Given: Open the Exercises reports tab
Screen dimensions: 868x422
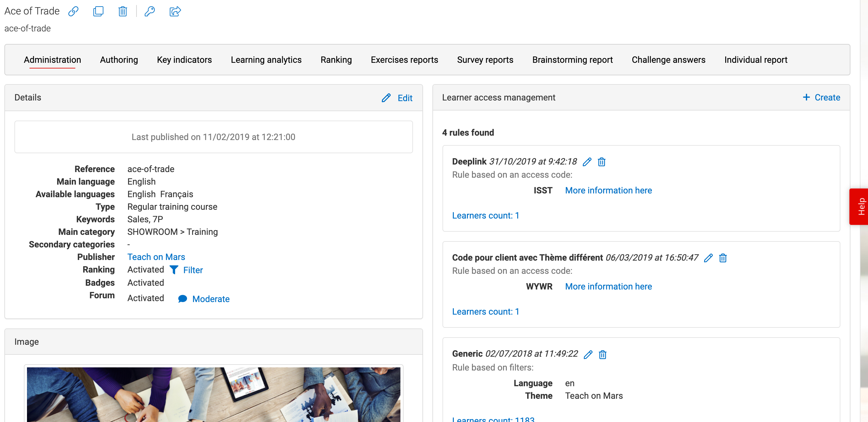Looking at the screenshot, I should tap(405, 60).
